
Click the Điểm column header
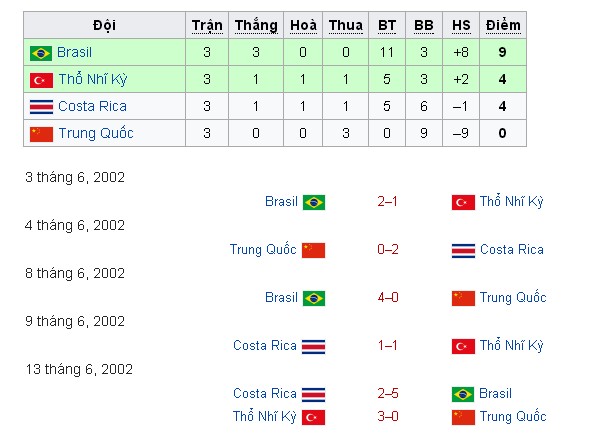[x=503, y=25]
